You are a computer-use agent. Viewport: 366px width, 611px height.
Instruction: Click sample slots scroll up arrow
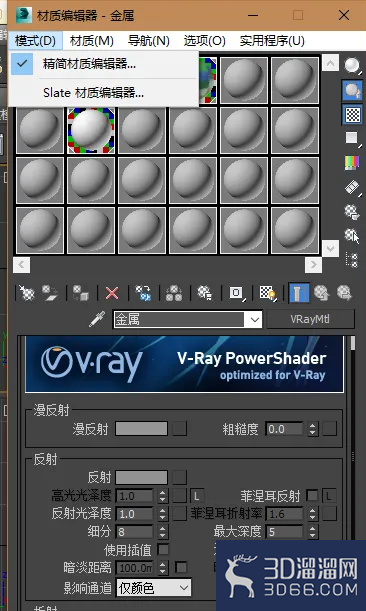pos(331,63)
